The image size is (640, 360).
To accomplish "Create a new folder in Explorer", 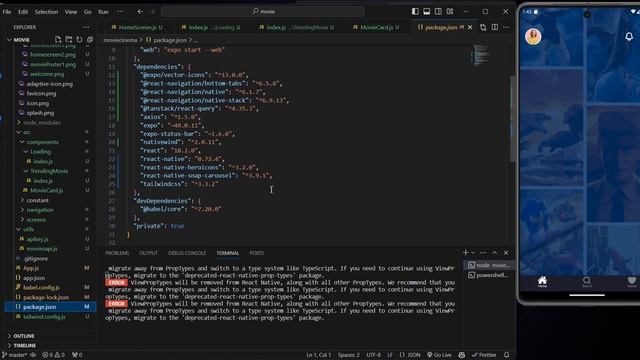I will coord(69,40).
